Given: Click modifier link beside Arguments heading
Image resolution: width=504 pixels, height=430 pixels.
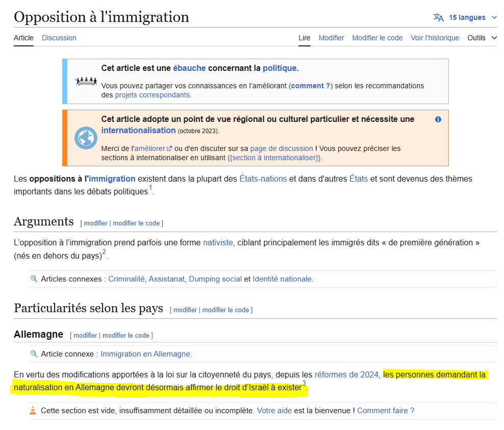Looking at the screenshot, I should click(96, 223).
